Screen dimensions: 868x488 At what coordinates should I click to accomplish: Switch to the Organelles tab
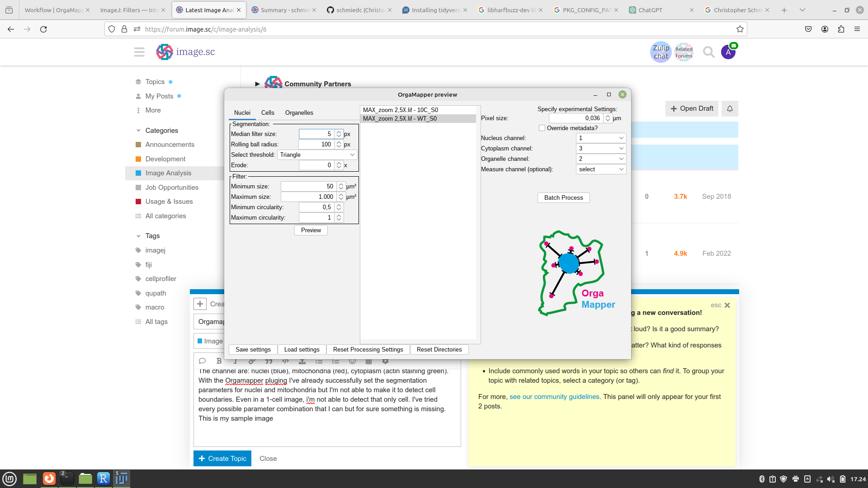(299, 113)
